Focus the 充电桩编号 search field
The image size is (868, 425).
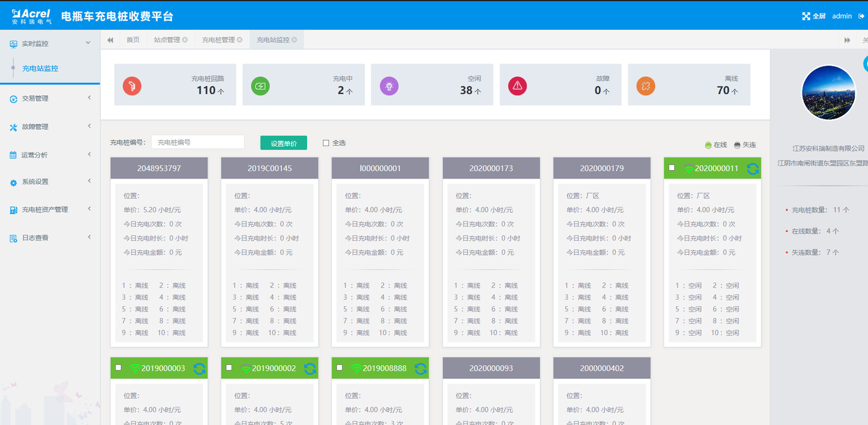click(x=198, y=142)
